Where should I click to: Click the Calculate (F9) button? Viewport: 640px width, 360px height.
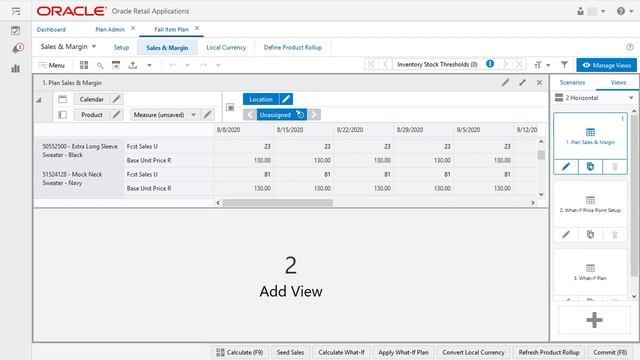[240, 352]
